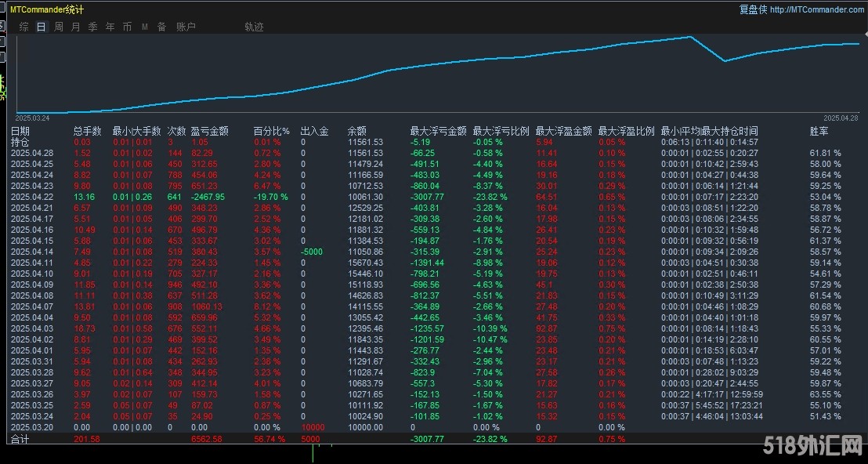
Task: Open the MTCommander.com website link
Action: [817, 9]
